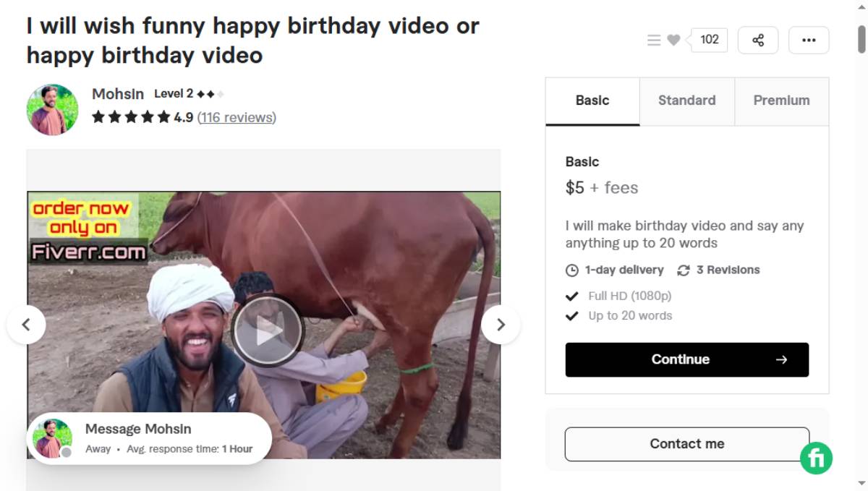The height and width of the screenshot is (491, 868).
Task: Click the delivery time clock icon
Action: 571,270
